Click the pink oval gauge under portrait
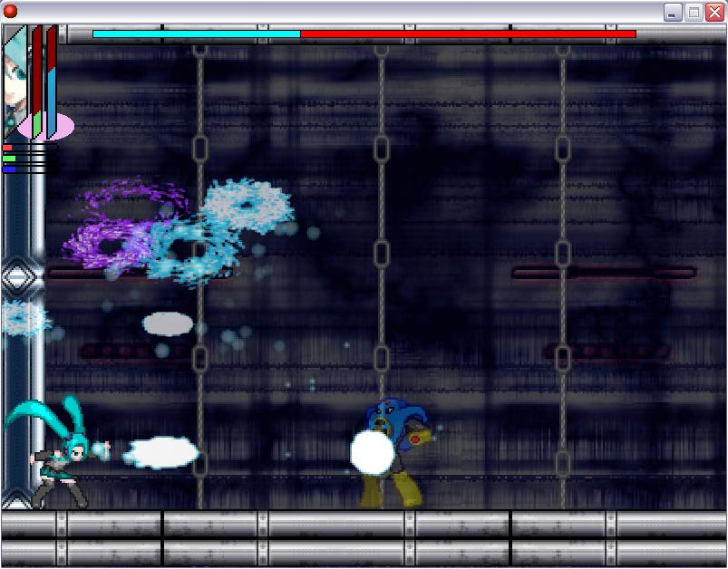The height and width of the screenshot is (569, 728). pos(46,126)
